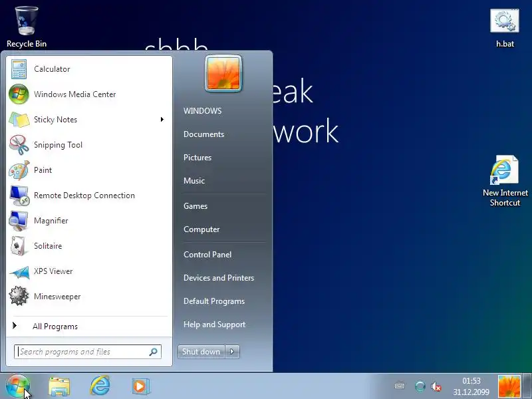Open the Calculator icon in Start menu
The height and width of the screenshot is (399, 532).
coord(19,69)
